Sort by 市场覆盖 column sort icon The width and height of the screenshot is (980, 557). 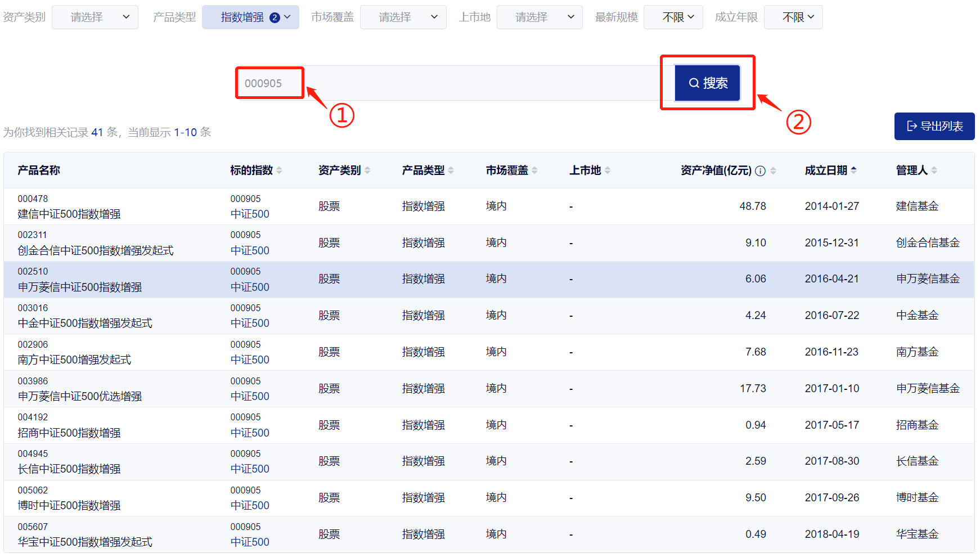coord(534,170)
